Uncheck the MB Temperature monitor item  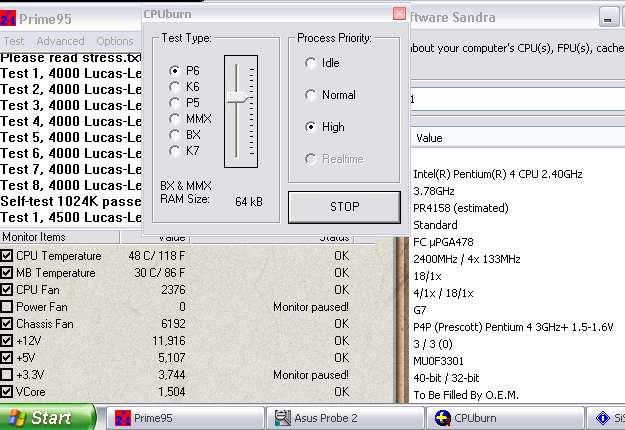point(6,273)
